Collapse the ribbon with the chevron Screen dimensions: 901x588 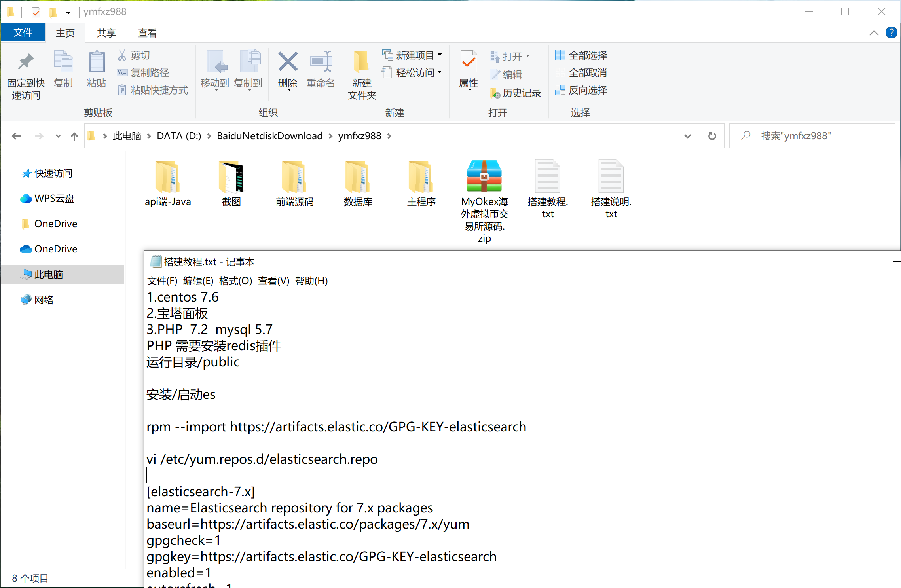tap(874, 33)
